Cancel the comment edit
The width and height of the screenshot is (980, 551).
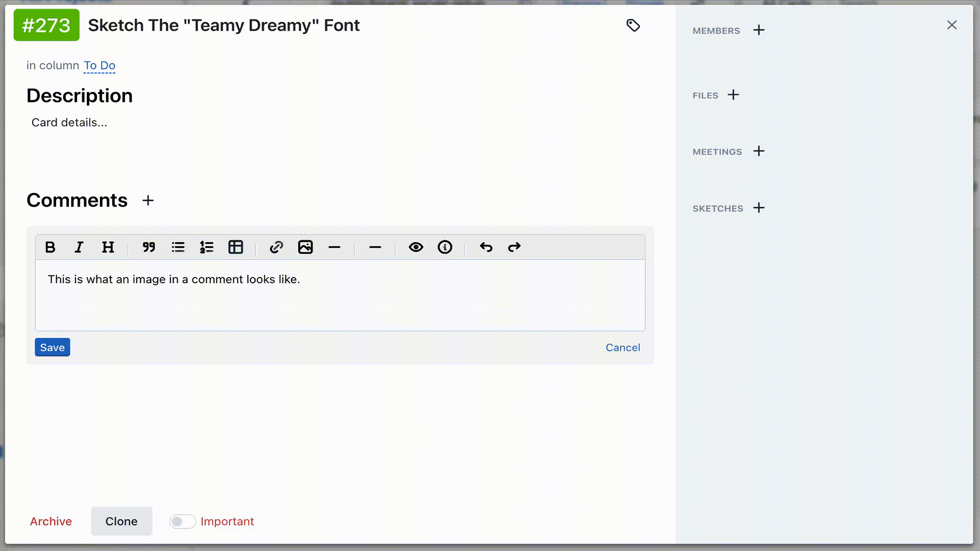(x=623, y=347)
